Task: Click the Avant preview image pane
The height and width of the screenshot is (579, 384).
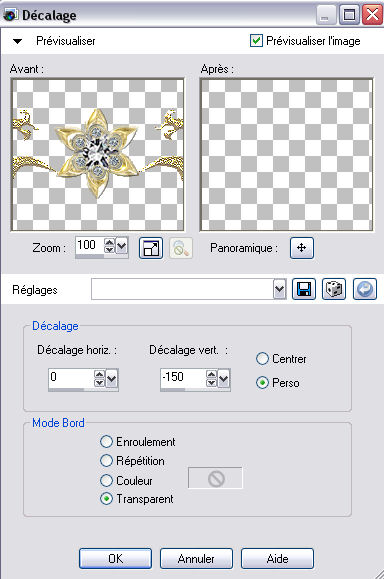Action: click(98, 155)
